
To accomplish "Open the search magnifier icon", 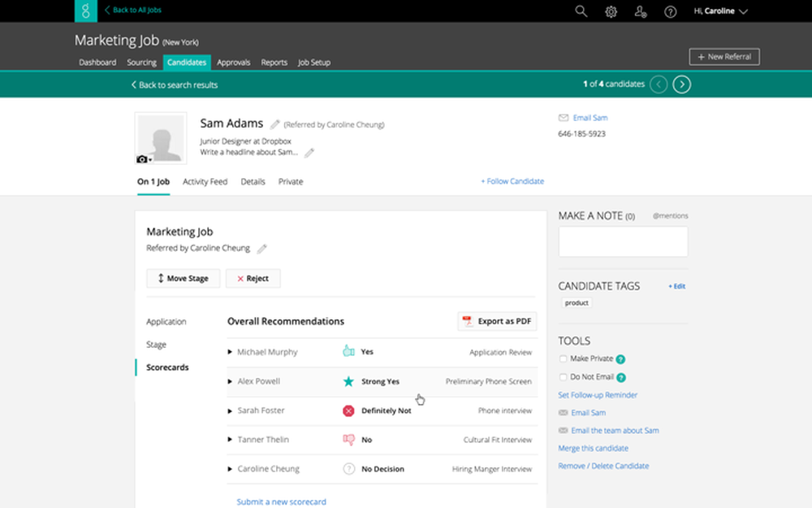I will point(581,11).
